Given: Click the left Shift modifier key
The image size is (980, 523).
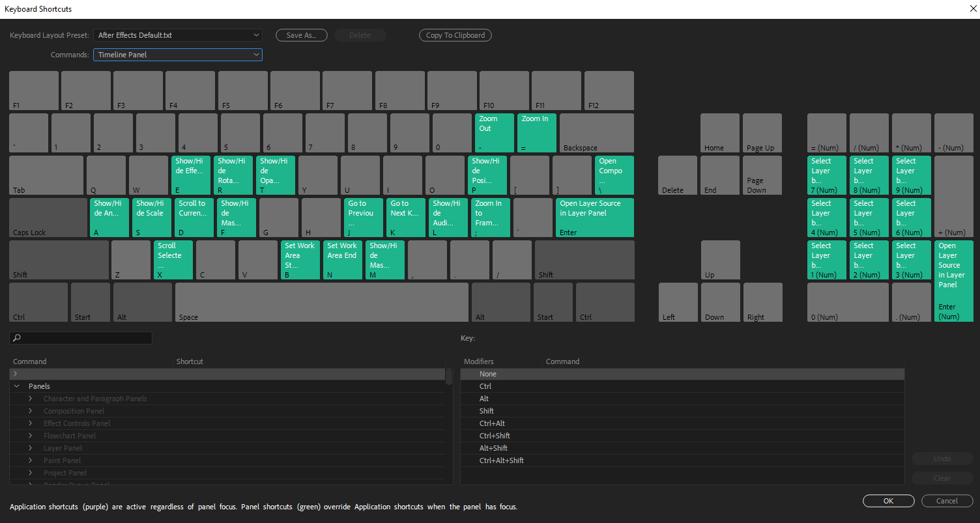Looking at the screenshot, I should click(59, 260).
